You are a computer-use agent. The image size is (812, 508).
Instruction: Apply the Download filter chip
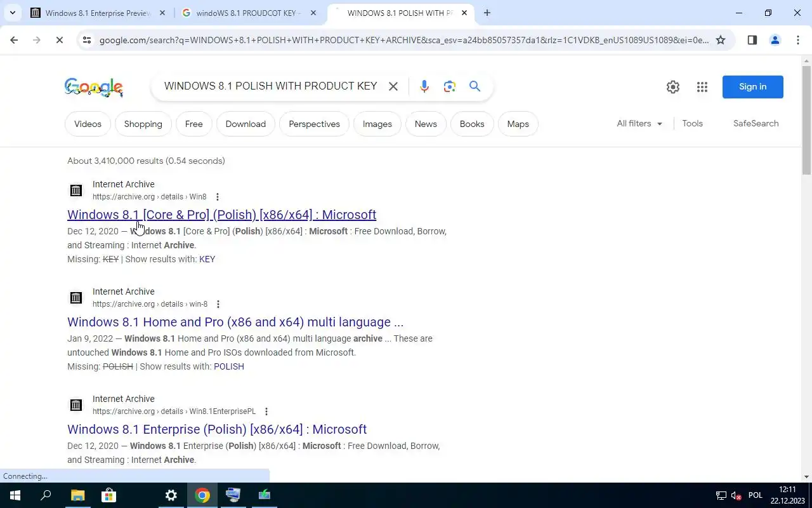point(246,124)
